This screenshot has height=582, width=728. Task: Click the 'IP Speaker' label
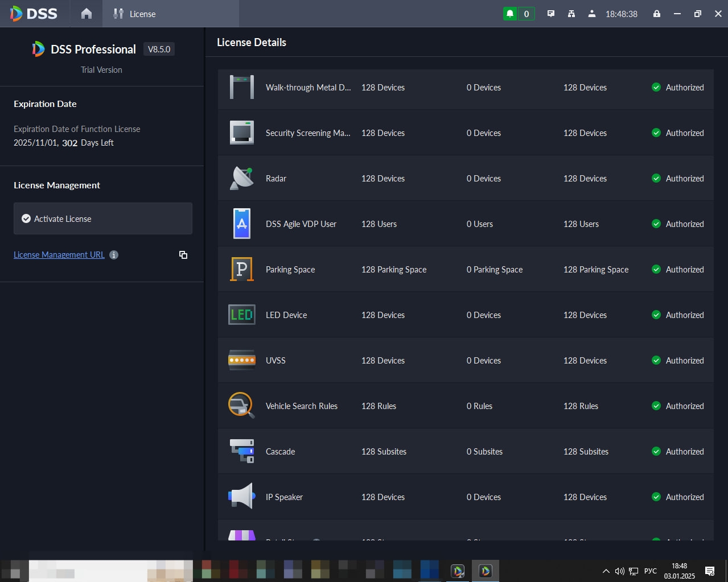point(284,497)
